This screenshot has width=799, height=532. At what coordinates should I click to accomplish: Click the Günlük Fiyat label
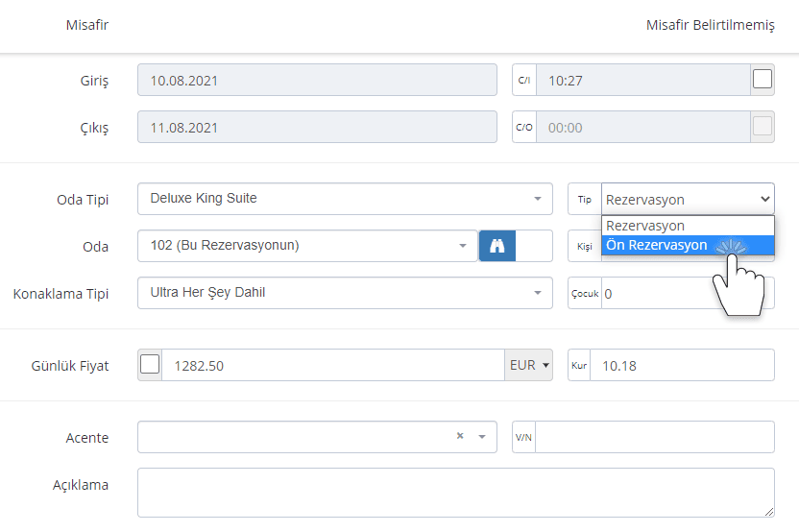click(x=70, y=366)
